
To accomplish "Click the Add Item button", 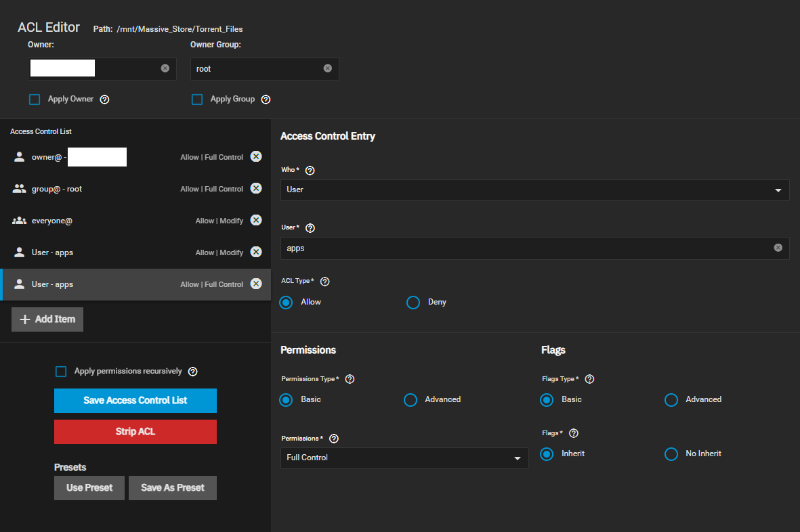I will click(47, 319).
